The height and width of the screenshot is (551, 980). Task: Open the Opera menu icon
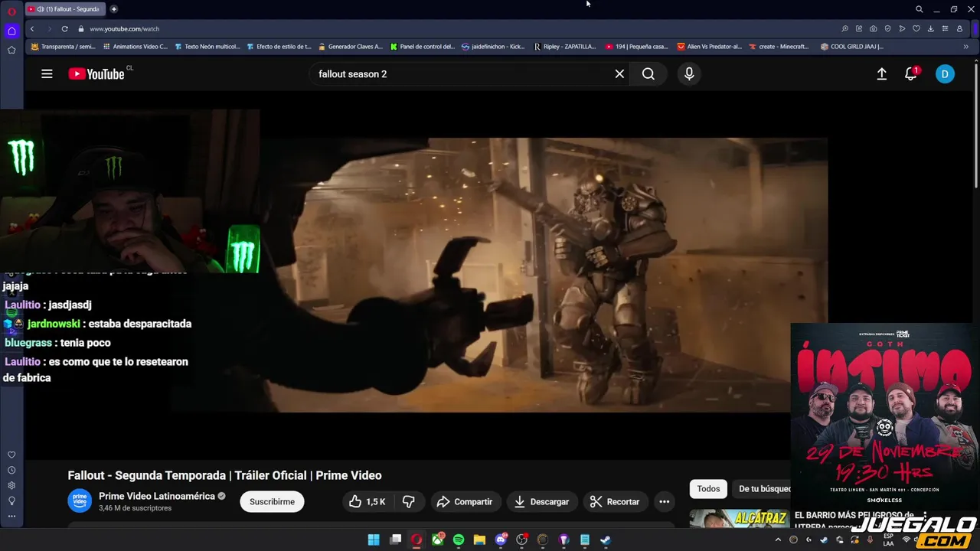coord(11,11)
